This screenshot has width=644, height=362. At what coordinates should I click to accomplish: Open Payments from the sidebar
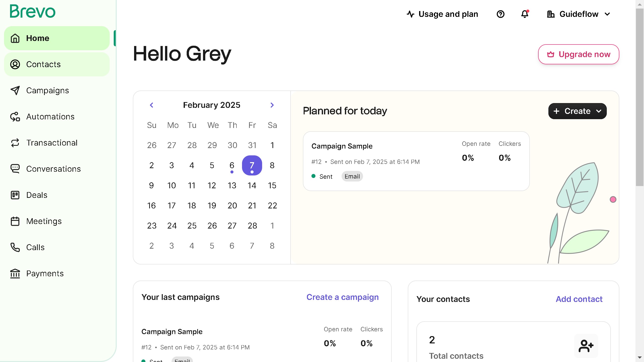coord(45,273)
